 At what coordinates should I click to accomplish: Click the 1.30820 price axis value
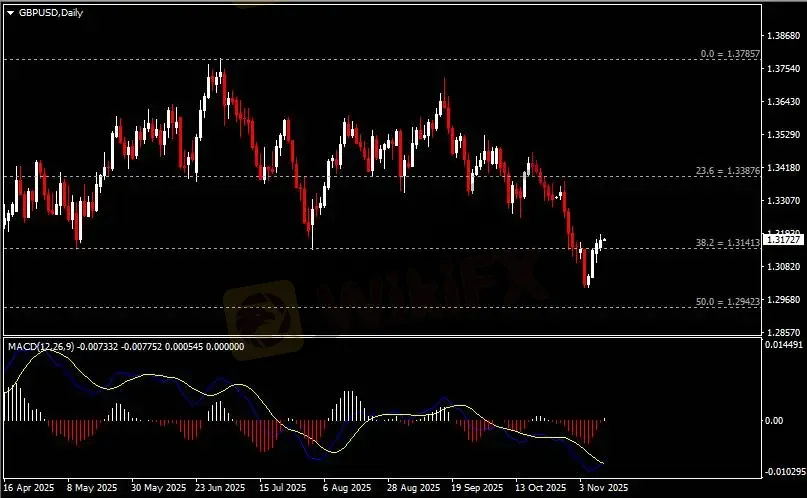(x=783, y=267)
